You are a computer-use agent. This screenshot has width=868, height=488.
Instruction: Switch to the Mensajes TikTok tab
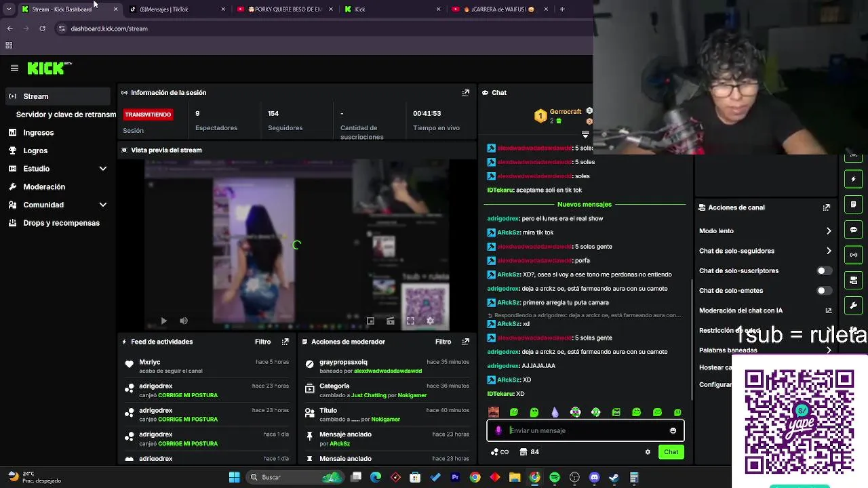pyautogui.click(x=178, y=9)
